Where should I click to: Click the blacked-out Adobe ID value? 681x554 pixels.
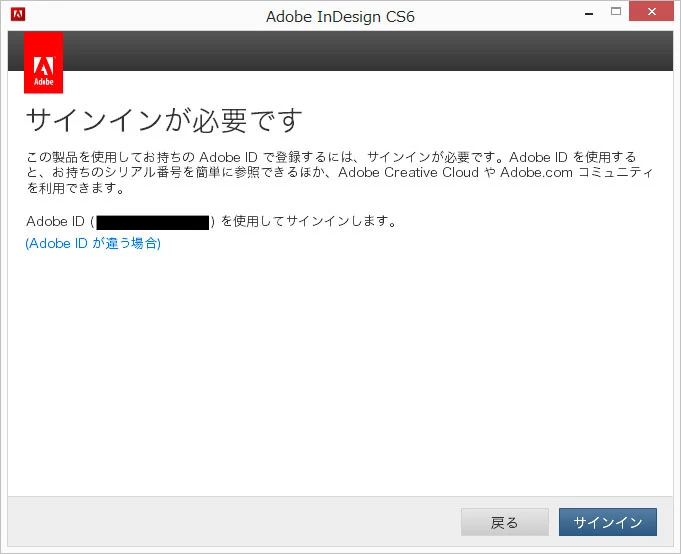point(152,222)
